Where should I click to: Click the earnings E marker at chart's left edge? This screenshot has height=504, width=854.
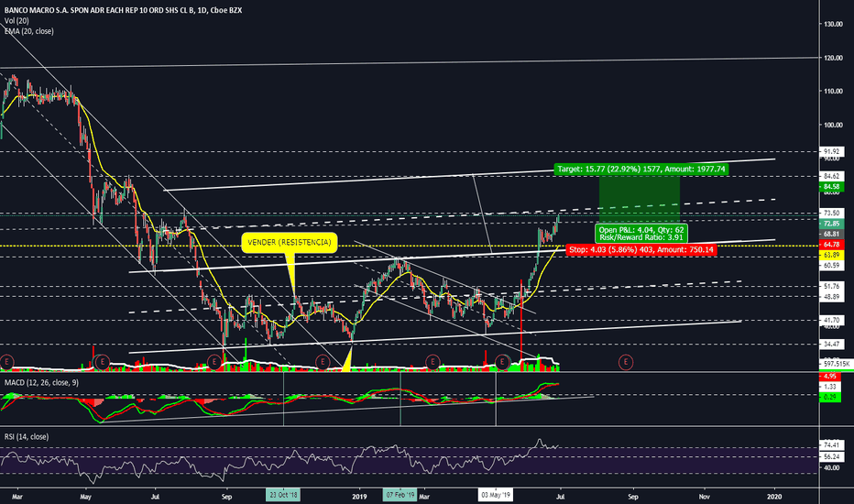pos(6,361)
